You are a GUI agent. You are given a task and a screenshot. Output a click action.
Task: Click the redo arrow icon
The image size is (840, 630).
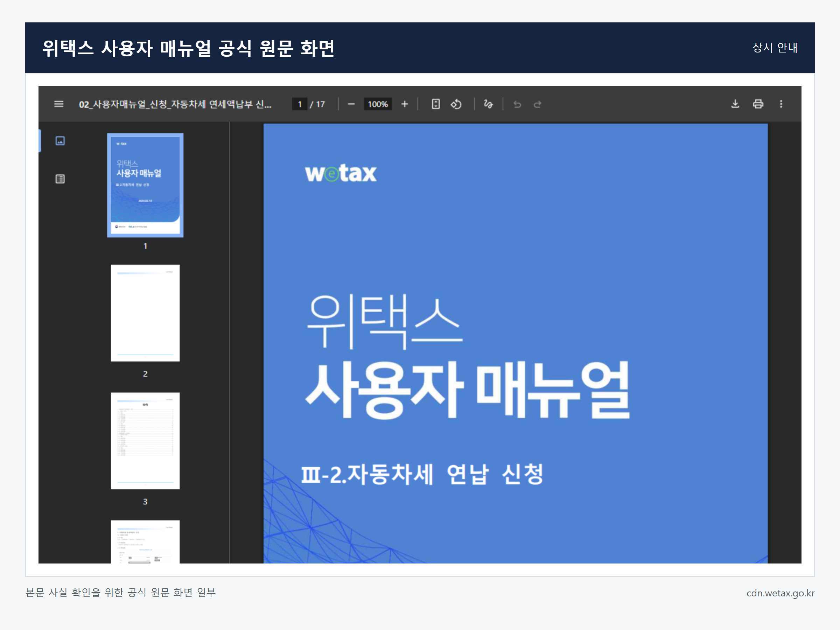(537, 104)
